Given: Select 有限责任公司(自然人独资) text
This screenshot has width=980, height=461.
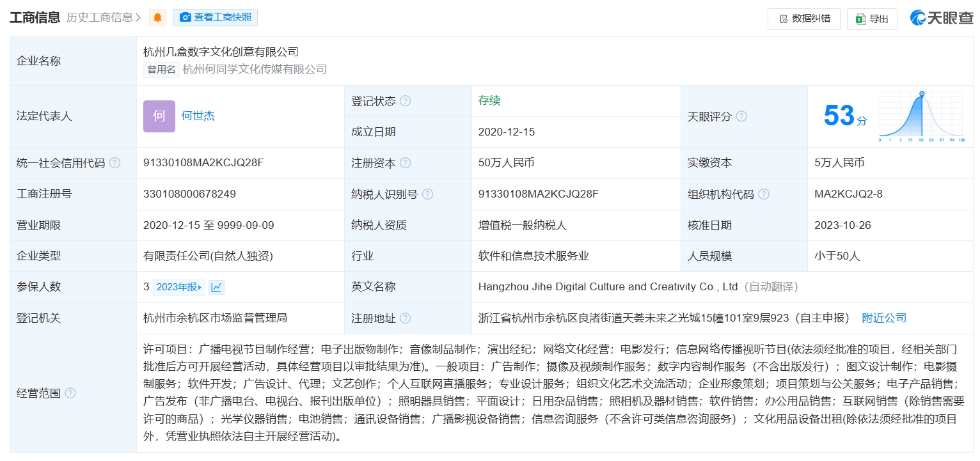Looking at the screenshot, I should click(x=208, y=256).
